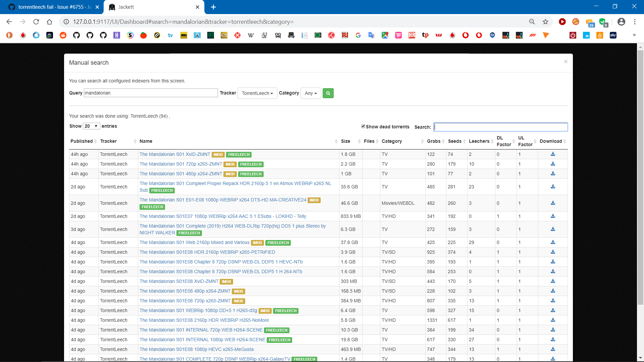Open the GitHub bookmark in the bookmarks bar
644x362 pixels.
(x=76, y=35)
